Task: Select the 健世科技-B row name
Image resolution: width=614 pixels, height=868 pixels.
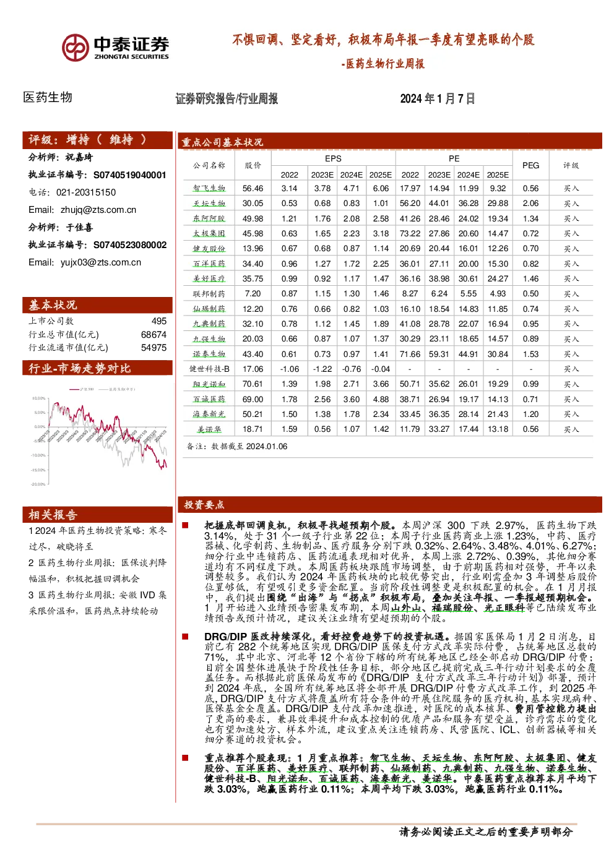Action: [x=209, y=369]
